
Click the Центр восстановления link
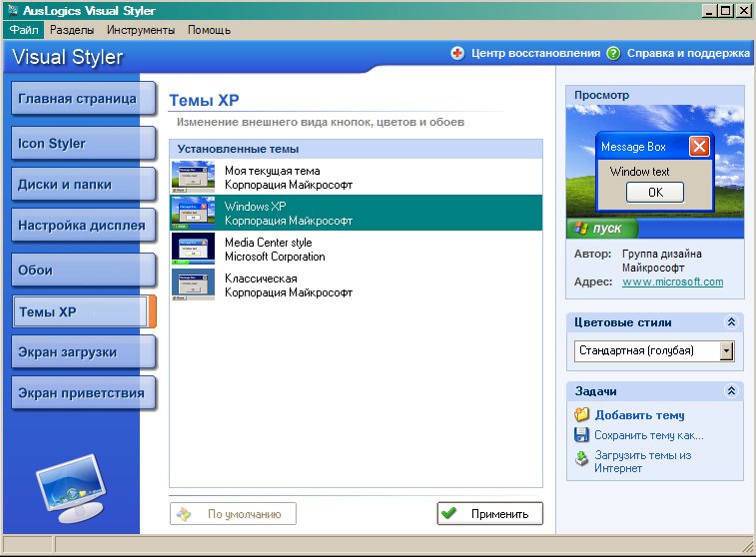point(535,53)
